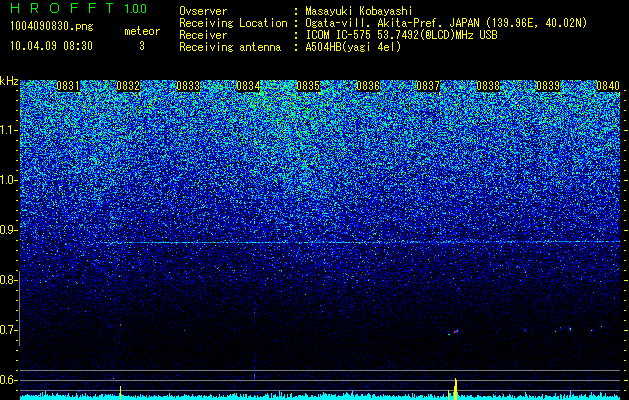Image resolution: width=629 pixels, height=400 pixels.
Task: Click the Receiving antenna label
Action: [x=230, y=47]
